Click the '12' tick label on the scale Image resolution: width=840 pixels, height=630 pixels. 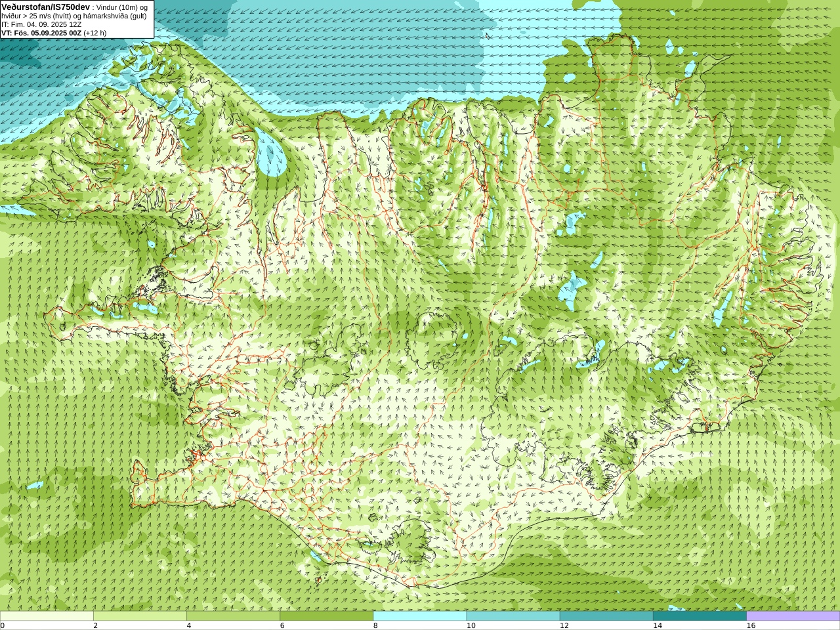pos(564,625)
